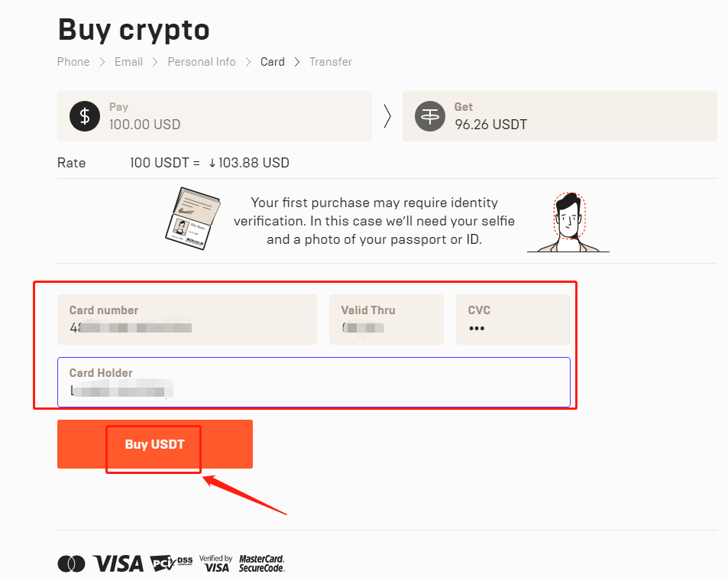Open the Pay 100.00 USD field
The width and height of the screenshot is (728, 581).
click(215, 116)
